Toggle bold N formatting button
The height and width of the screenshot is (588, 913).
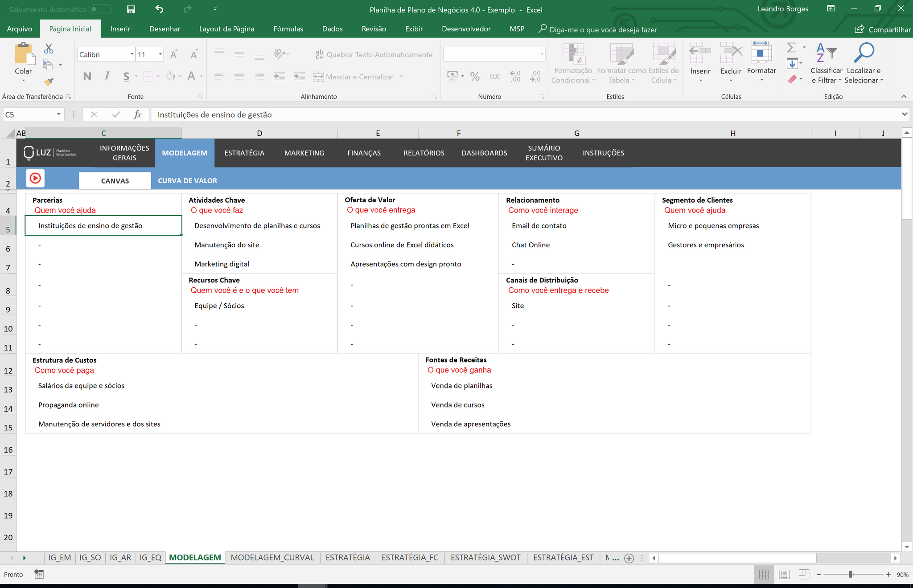pyautogui.click(x=87, y=77)
